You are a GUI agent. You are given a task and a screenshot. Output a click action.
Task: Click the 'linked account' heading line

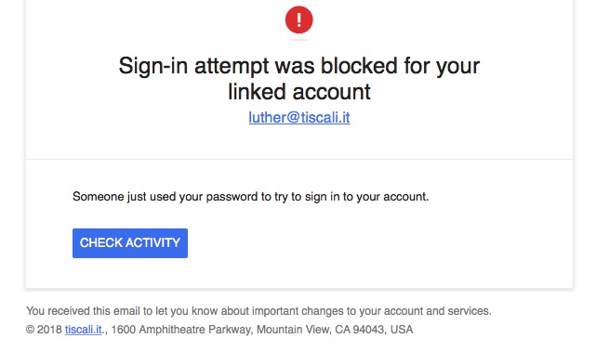[299, 92]
